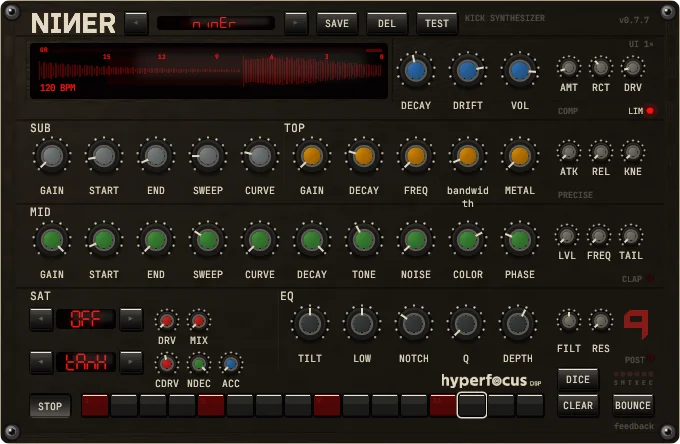Select previous preset with left arrow

click(x=136, y=23)
